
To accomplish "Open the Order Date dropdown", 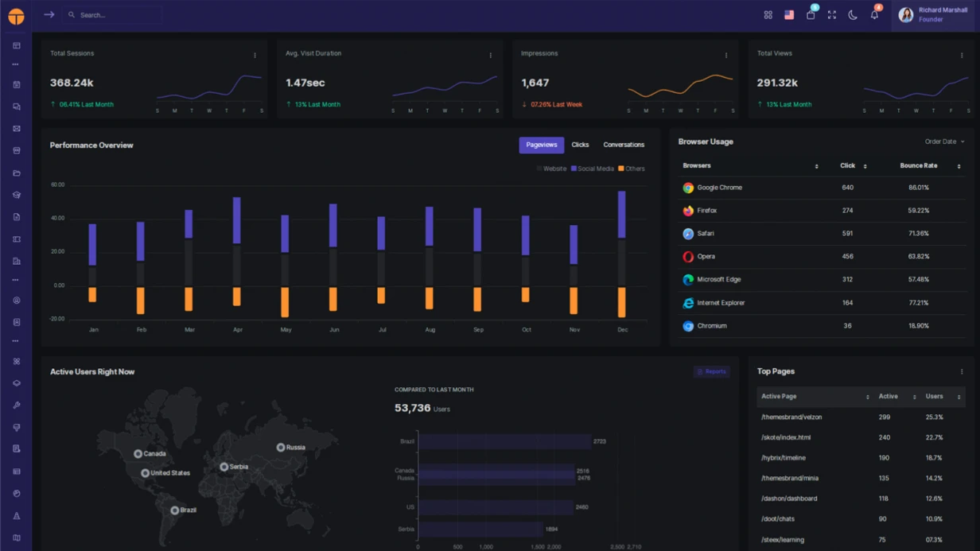I will pyautogui.click(x=944, y=142).
